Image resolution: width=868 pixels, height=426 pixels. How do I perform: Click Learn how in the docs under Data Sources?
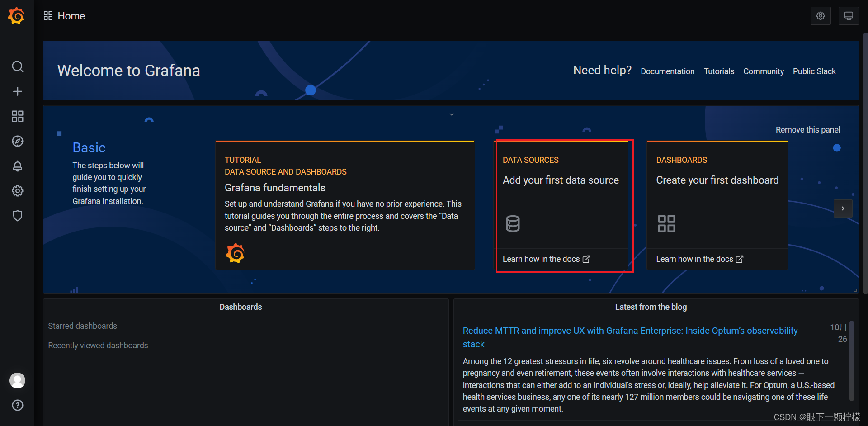pos(546,259)
